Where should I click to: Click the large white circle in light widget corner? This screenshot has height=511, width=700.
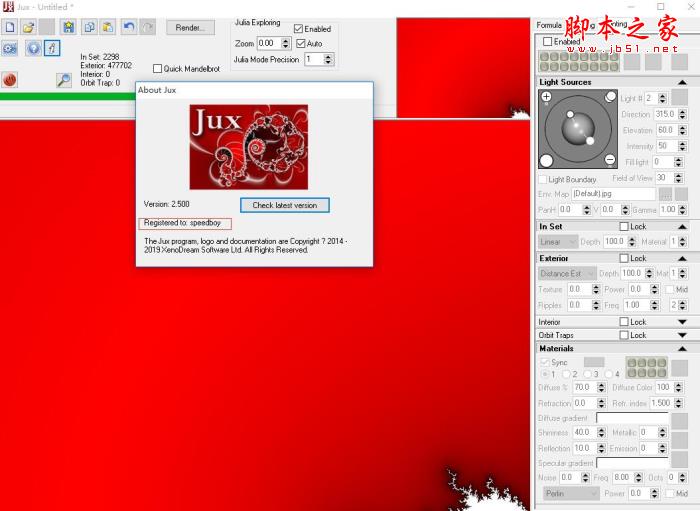point(546,160)
